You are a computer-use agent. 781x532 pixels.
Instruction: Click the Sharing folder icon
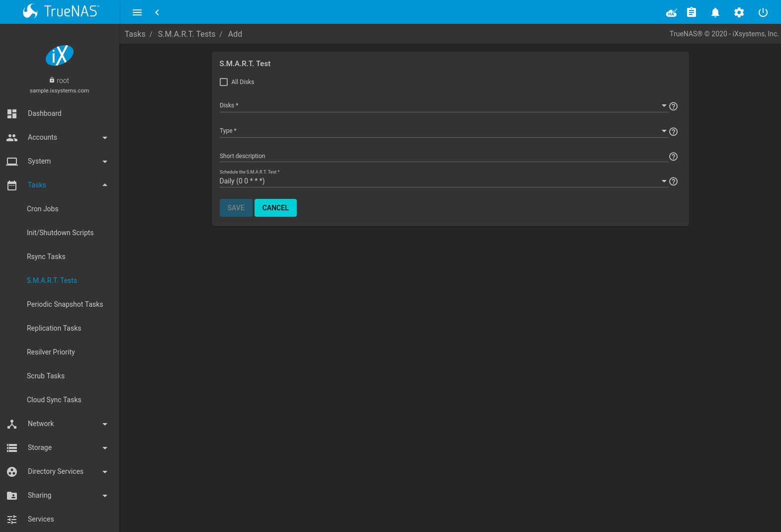[12, 495]
